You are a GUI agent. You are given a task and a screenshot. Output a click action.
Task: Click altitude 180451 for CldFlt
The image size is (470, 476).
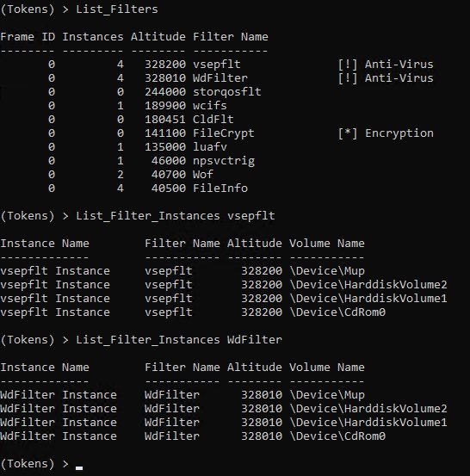pyautogui.click(x=165, y=120)
